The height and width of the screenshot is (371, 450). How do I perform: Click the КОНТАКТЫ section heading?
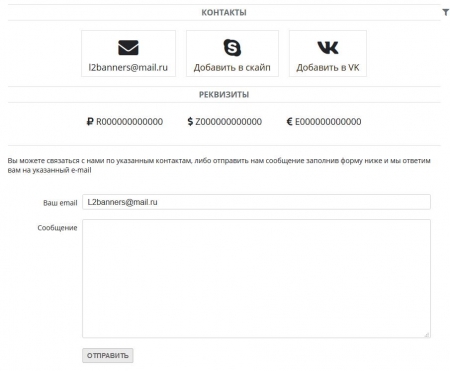(x=224, y=13)
